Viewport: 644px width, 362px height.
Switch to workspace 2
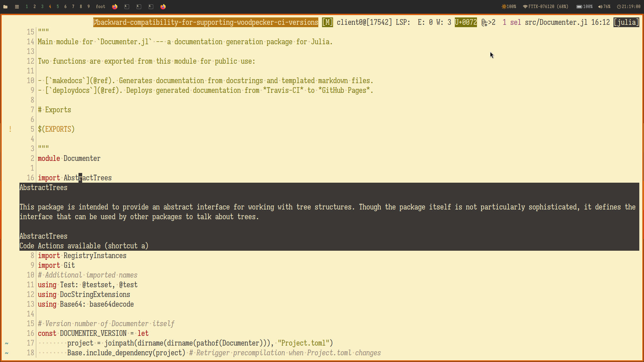[x=35, y=7]
